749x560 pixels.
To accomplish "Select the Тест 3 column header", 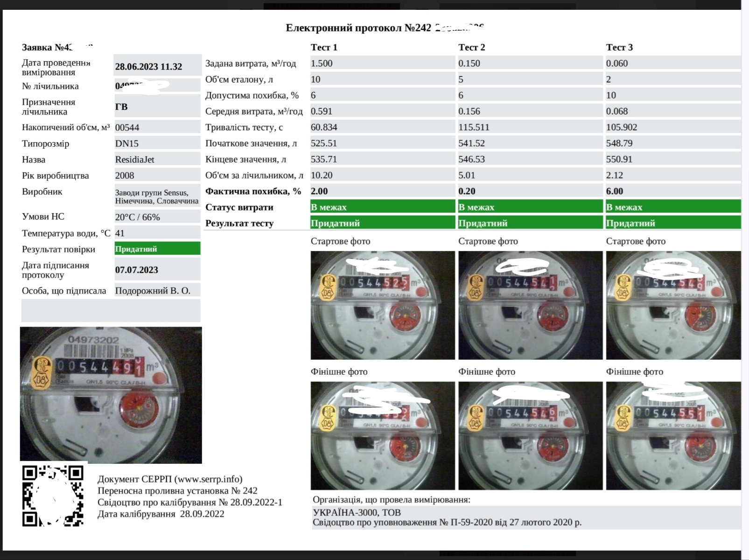I will pos(619,47).
